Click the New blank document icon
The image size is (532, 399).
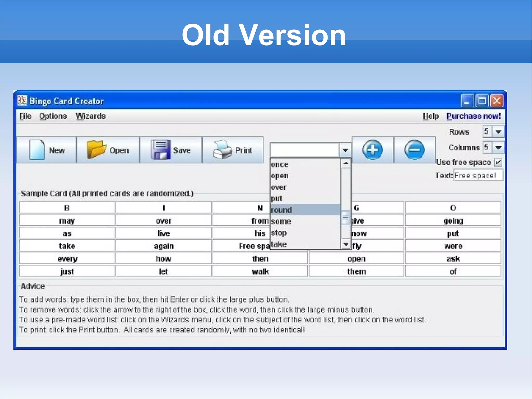[x=37, y=150]
